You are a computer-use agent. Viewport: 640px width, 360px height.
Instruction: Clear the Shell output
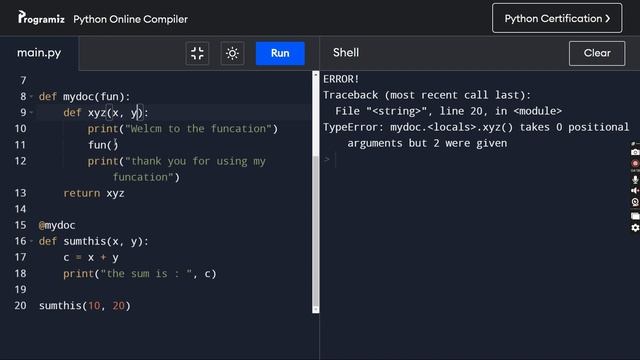(x=597, y=53)
